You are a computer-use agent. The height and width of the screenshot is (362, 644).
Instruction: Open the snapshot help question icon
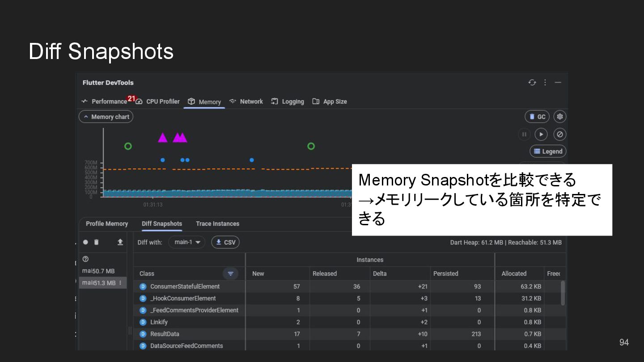click(x=85, y=259)
